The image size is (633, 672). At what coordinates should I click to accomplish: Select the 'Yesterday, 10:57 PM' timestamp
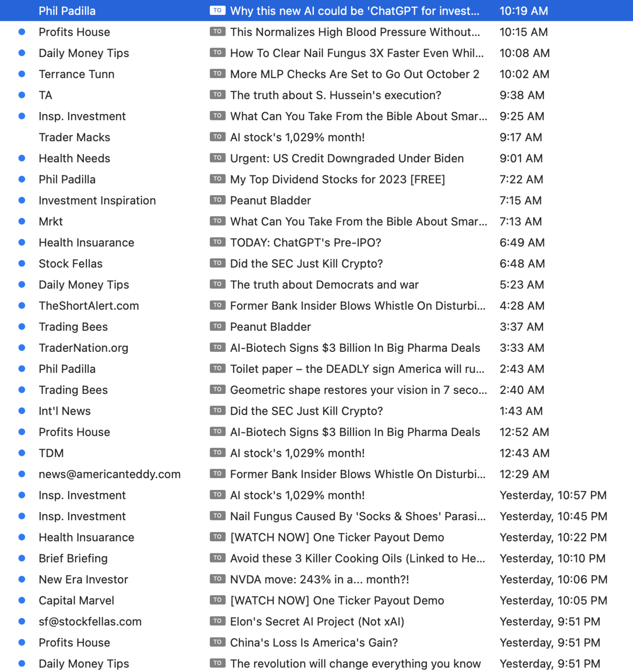(x=553, y=495)
